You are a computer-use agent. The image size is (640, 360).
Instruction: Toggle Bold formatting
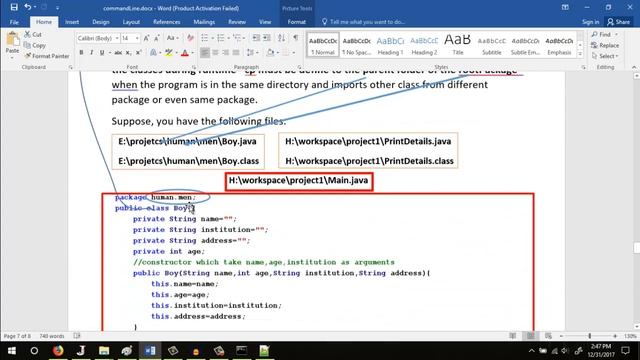[x=81, y=53]
